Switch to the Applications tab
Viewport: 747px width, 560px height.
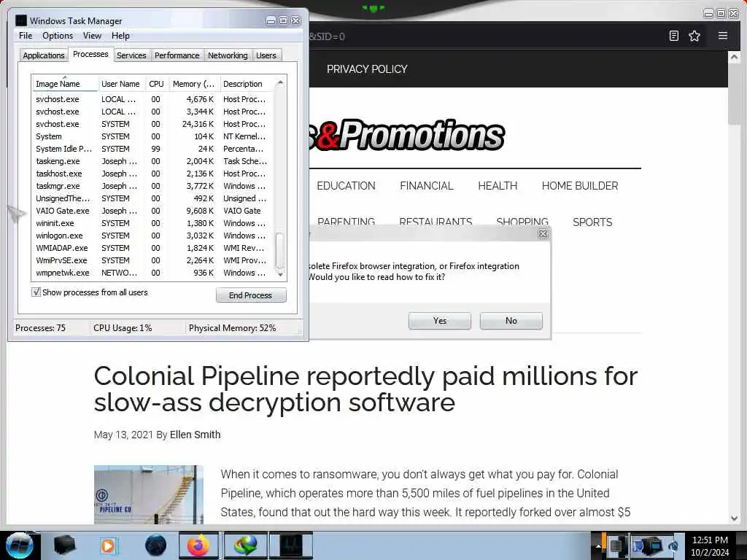click(x=43, y=55)
